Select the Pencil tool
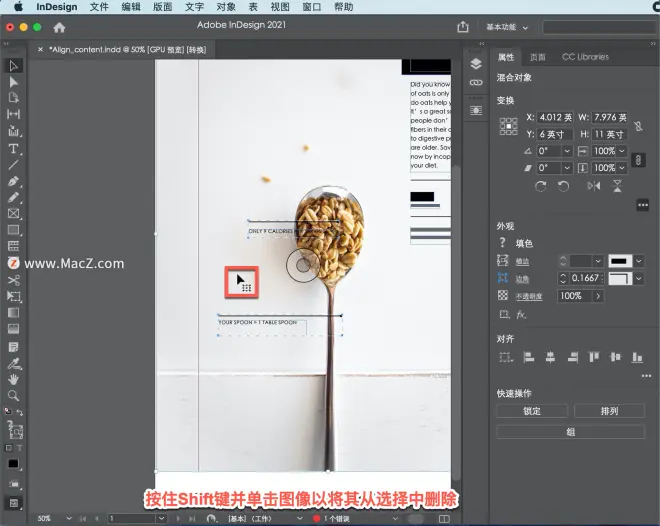 pos(13,197)
